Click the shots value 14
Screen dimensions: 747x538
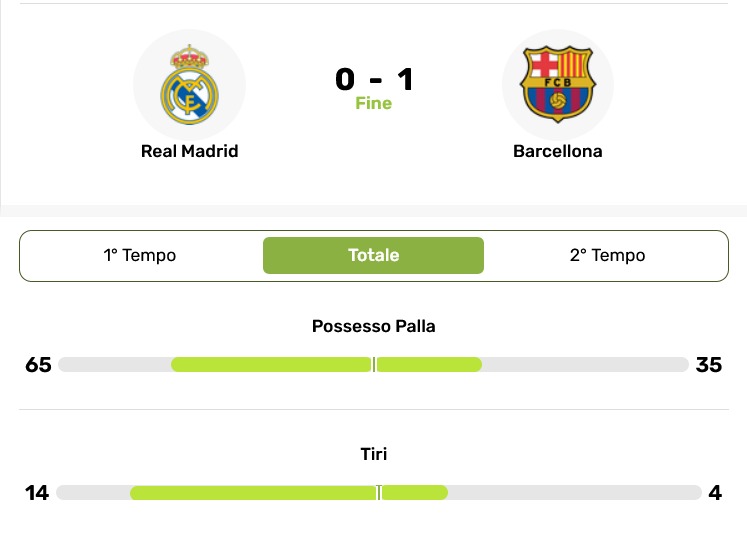tap(37, 492)
